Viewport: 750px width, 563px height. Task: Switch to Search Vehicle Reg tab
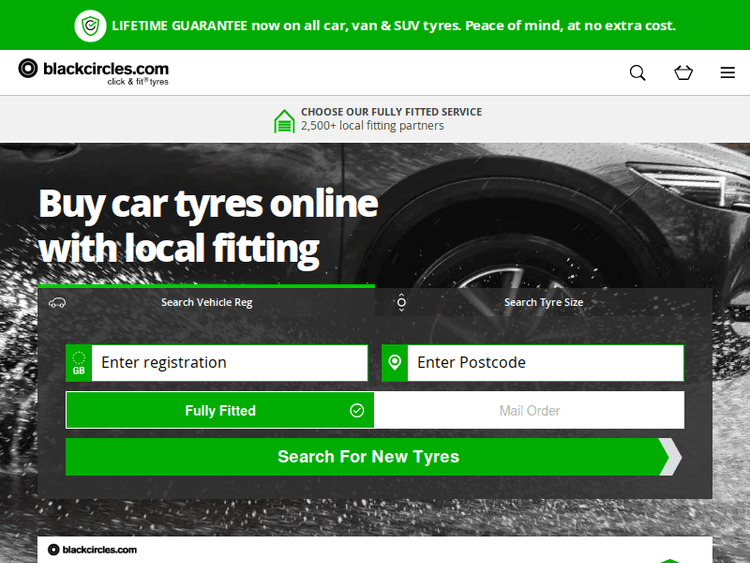(207, 303)
